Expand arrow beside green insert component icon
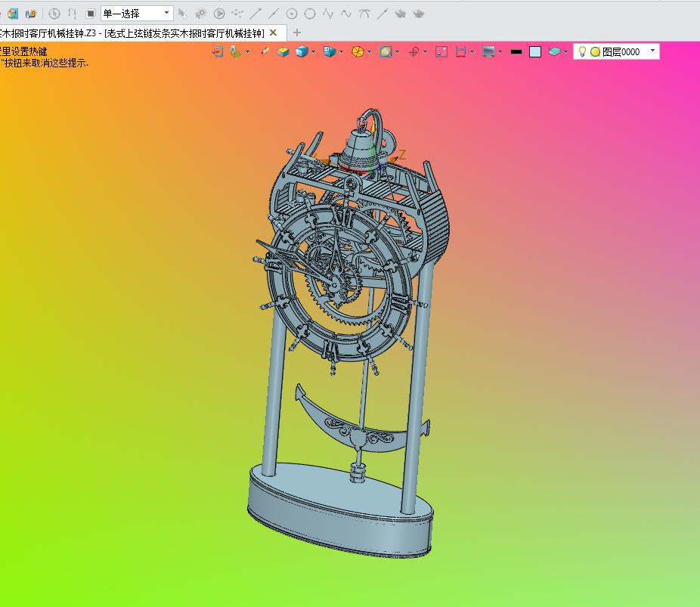The image size is (700, 607). click(247, 51)
